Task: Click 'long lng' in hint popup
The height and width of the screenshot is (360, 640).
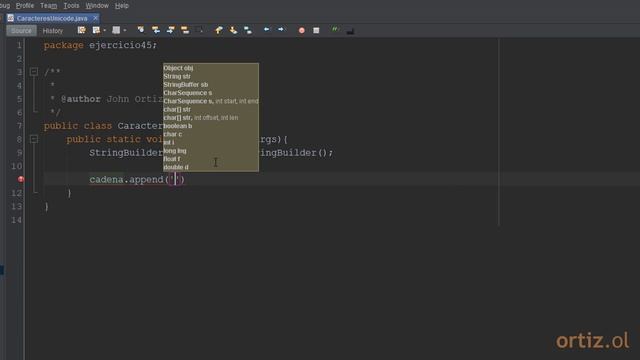Action: 175,151
